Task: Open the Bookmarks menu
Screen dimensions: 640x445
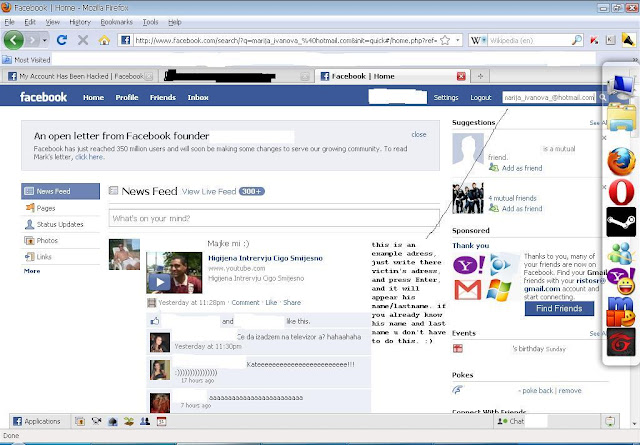Action: point(116,22)
